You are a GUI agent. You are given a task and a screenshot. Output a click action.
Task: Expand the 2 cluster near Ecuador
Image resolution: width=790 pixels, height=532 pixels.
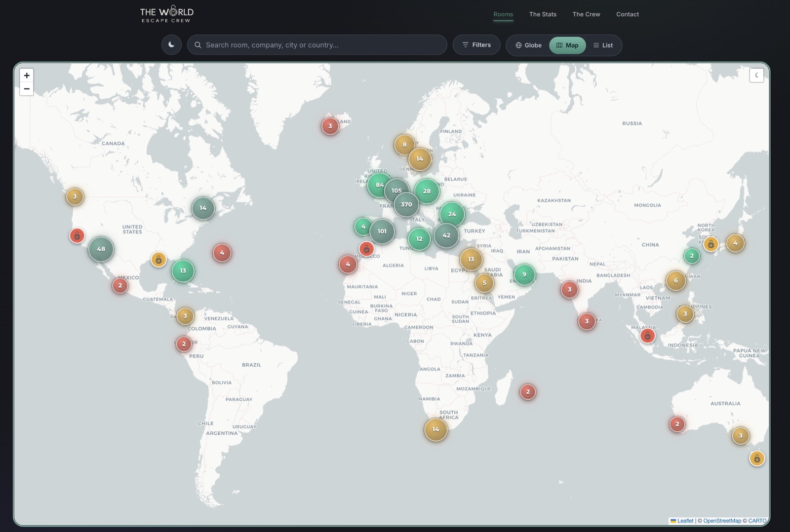(184, 343)
